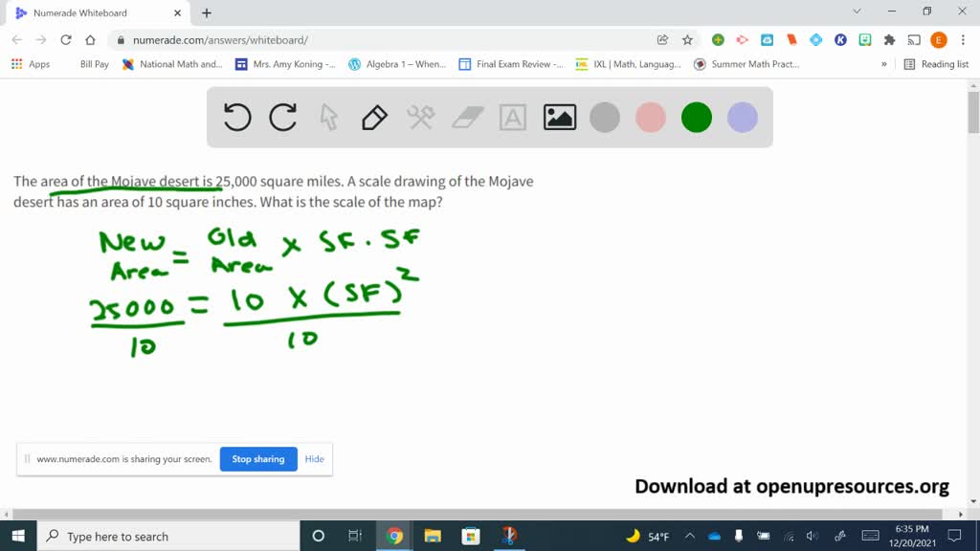Select the pen drawing tool
This screenshot has width=980, height=551.
(x=374, y=118)
